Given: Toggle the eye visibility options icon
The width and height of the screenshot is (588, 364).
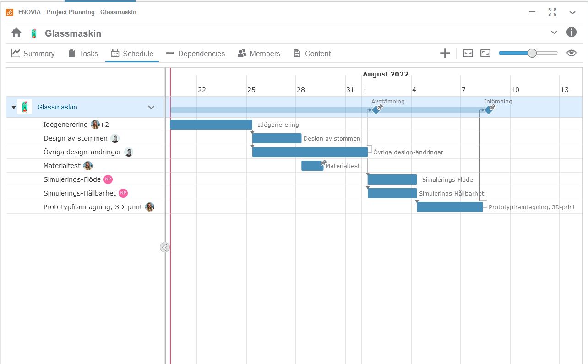Looking at the screenshot, I should pyautogui.click(x=571, y=53).
